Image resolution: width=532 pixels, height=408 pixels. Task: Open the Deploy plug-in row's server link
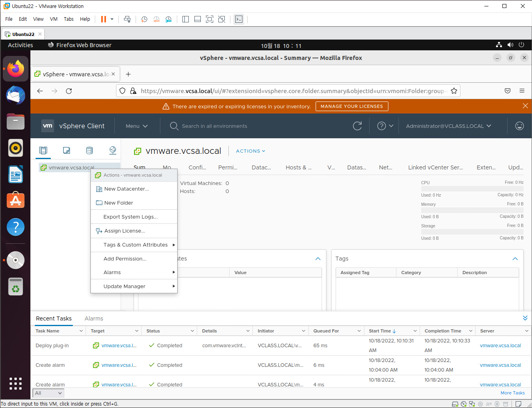point(500,346)
